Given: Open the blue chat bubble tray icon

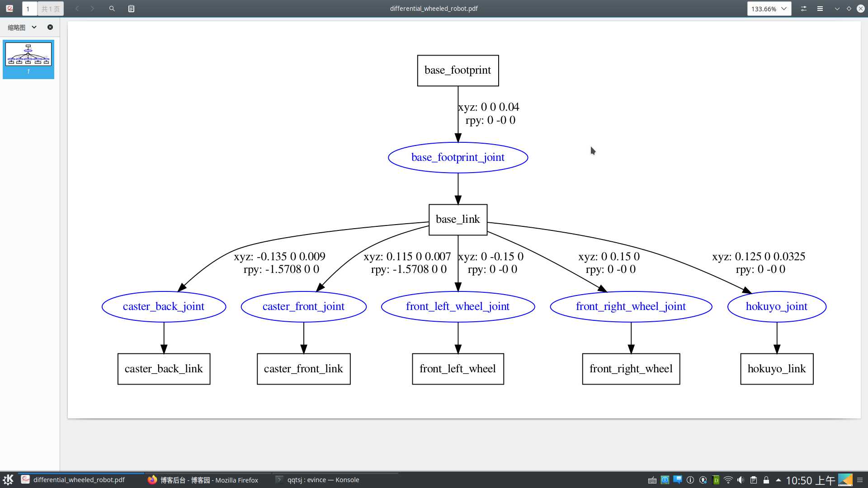Looking at the screenshot, I should pos(678,480).
